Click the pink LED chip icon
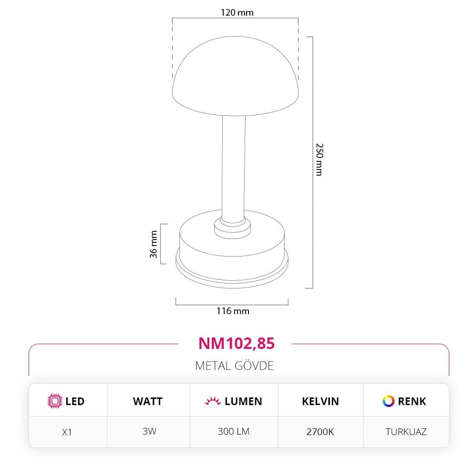 55,401
